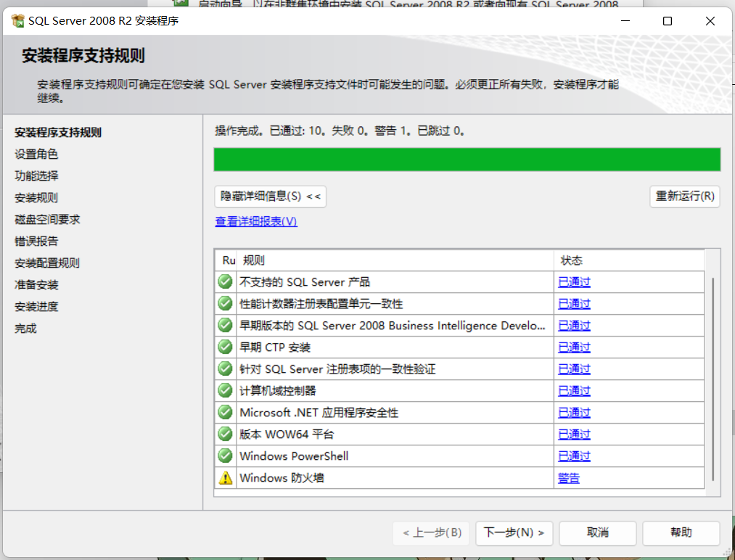This screenshot has width=735, height=560.
Task: Click green check icon for 注册表项的一致性验证 row
Action: [226, 368]
